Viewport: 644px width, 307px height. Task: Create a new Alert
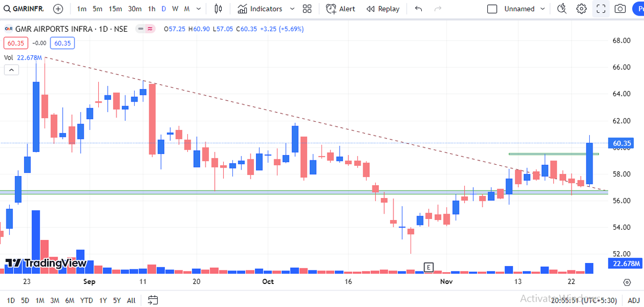(x=340, y=9)
